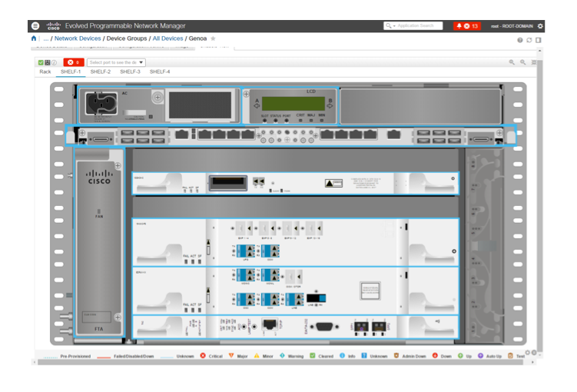Zoom out on the chassis view
Image resolution: width=577 pixels, height=392 pixels.
(522, 62)
